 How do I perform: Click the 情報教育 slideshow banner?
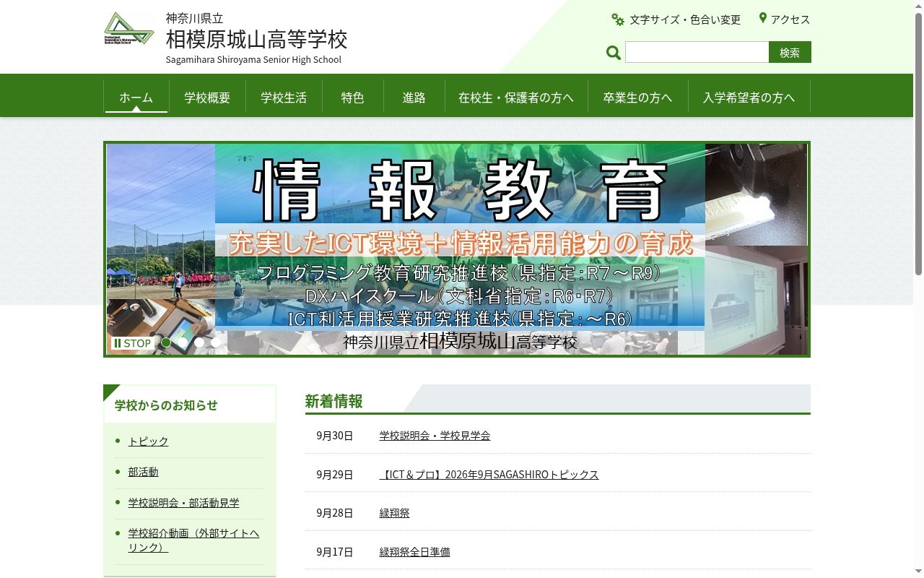[457, 249]
